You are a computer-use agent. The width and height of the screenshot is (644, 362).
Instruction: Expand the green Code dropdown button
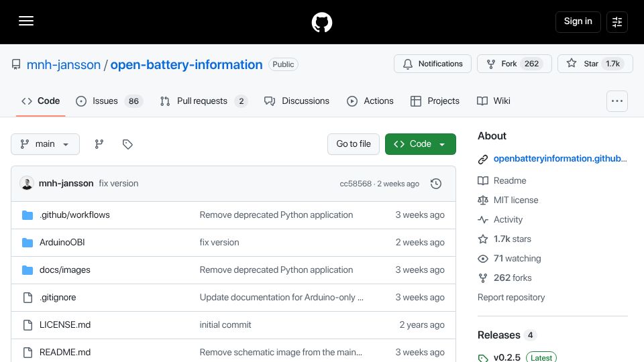(x=420, y=144)
